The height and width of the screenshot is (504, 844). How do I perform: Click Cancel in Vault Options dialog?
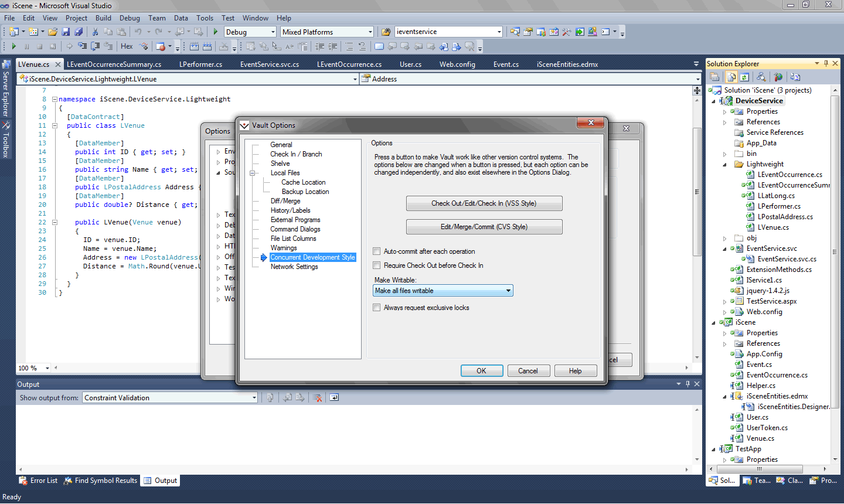[527, 371]
